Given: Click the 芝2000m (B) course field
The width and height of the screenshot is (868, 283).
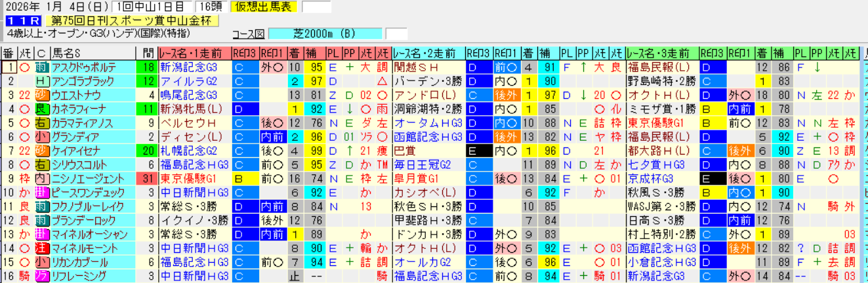Looking at the screenshot, I should pos(325,34).
